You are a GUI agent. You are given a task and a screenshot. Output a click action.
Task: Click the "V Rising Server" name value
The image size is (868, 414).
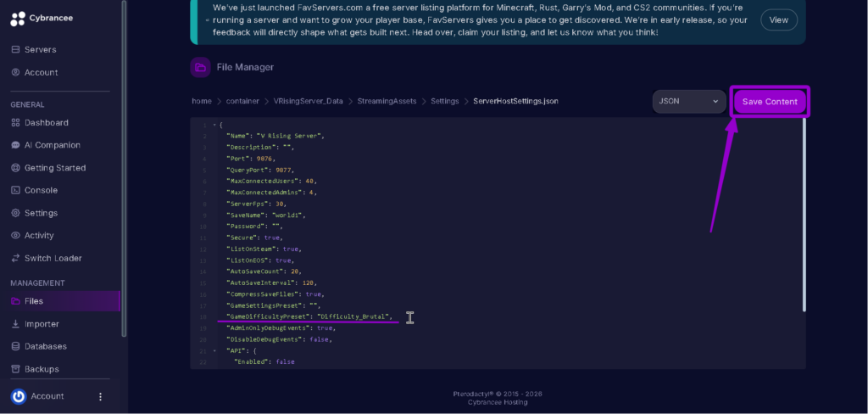290,137
